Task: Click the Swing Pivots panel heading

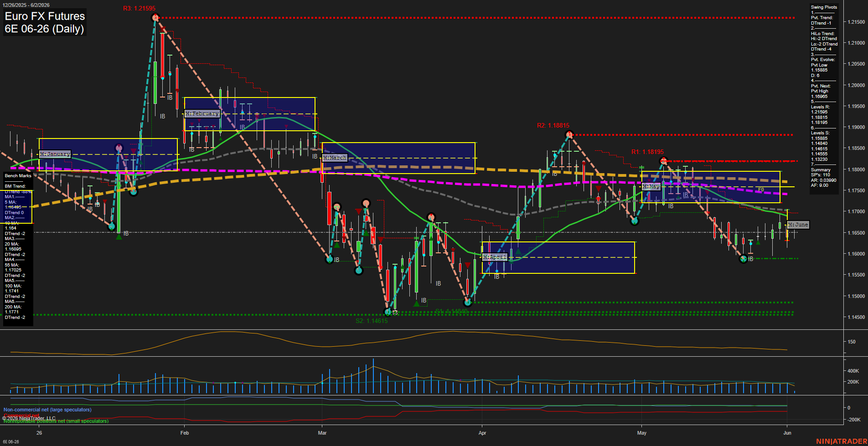Action: (824, 7)
